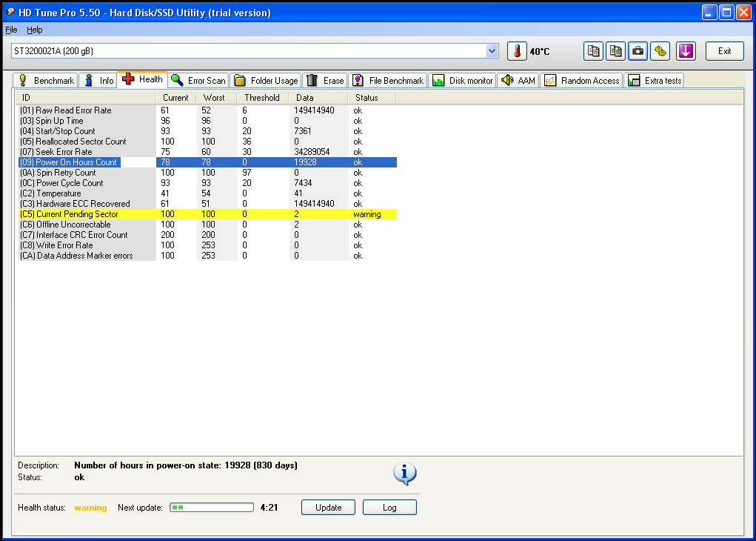Click the copy text to clipboard icon
This screenshot has height=541, width=756.
coord(594,51)
